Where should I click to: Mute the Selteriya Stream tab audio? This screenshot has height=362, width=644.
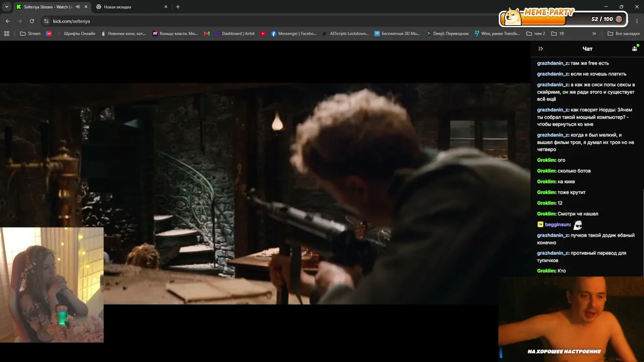coord(77,7)
